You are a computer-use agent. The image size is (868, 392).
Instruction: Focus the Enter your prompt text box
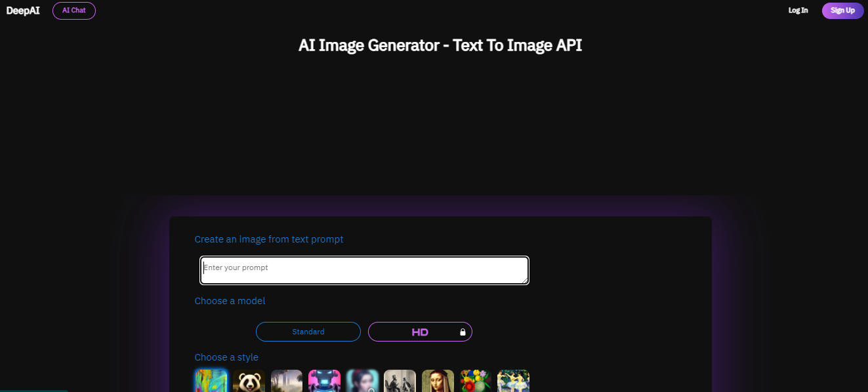coord(364,270)
